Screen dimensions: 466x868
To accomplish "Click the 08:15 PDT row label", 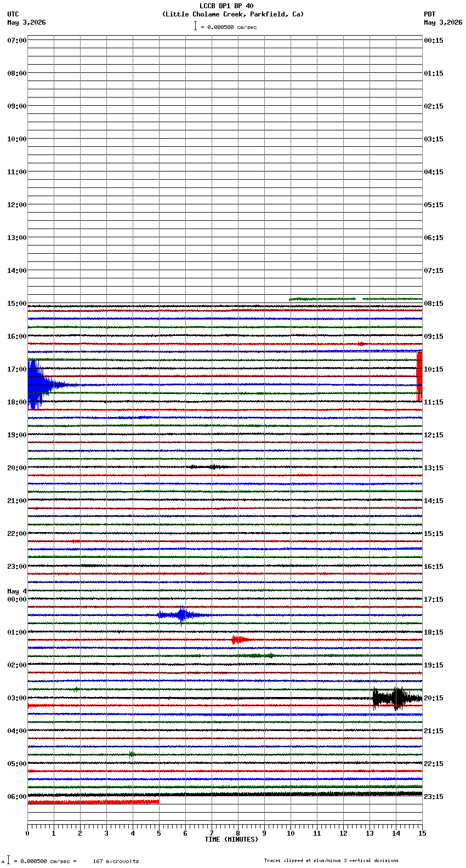I will pos(434,304).
